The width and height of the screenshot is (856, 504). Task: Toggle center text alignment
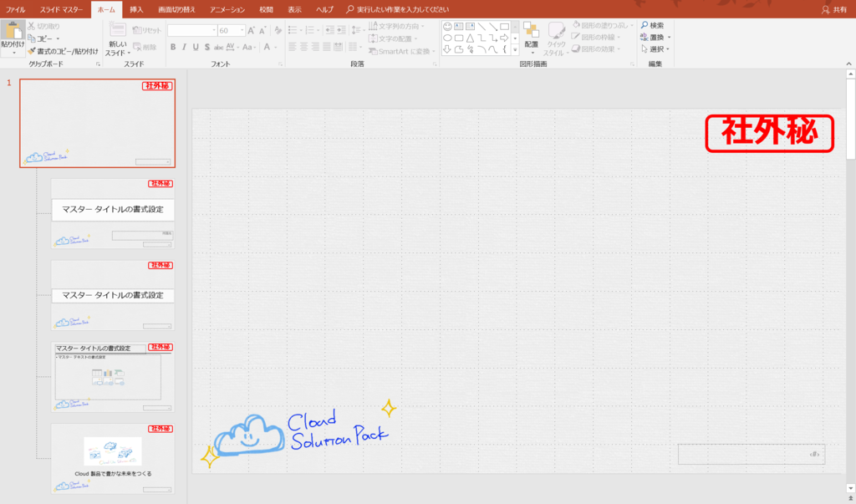pyautogui.click(x=303, y=47)
